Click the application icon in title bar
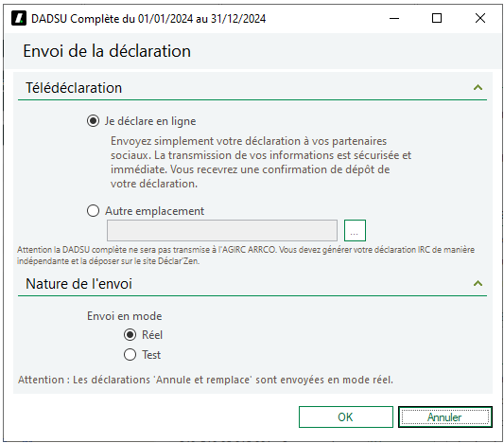Screen dimensions: 504x443 pos(19,18)
